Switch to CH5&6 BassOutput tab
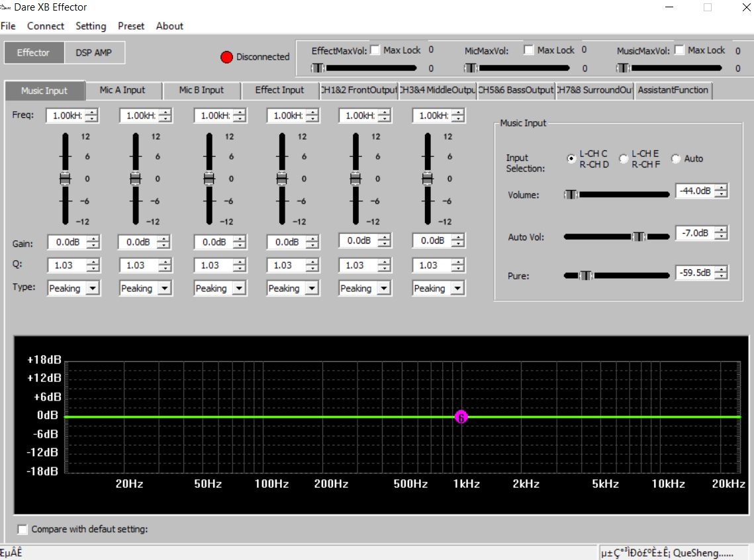Viewport: 754px width, 560px height. [516, 91]
